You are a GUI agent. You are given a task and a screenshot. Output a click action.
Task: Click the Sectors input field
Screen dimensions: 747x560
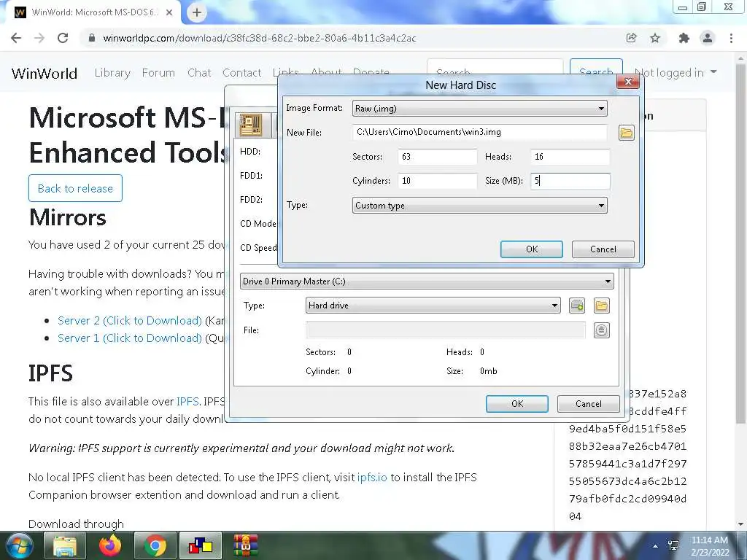(x=438, y=157)
